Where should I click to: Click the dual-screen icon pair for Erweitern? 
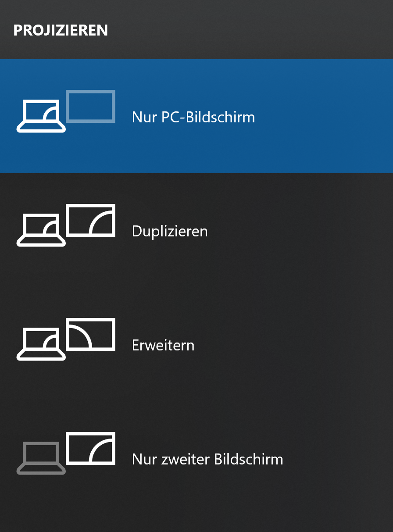tap(66, 339)
